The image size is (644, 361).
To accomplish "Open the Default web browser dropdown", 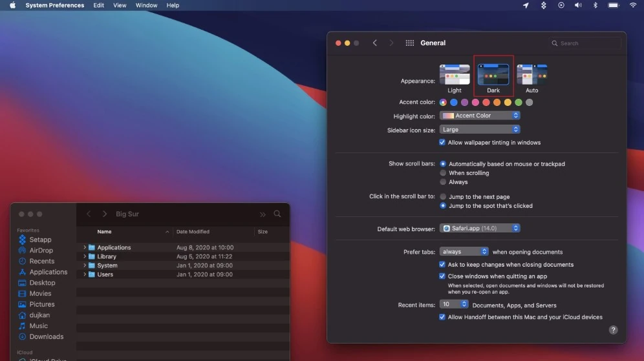I will [480, 228].
